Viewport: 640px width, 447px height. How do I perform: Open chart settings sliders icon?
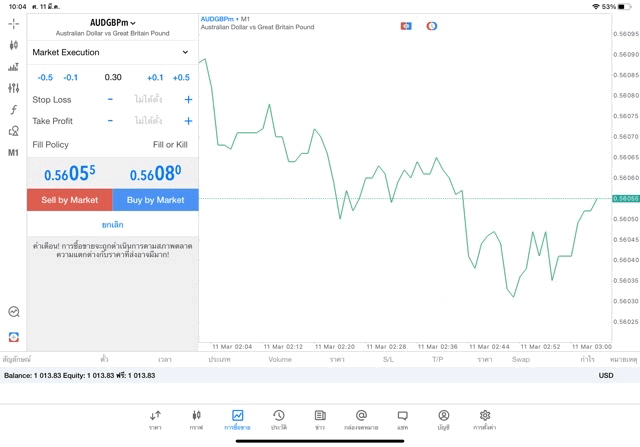click(x=13, y=88)
